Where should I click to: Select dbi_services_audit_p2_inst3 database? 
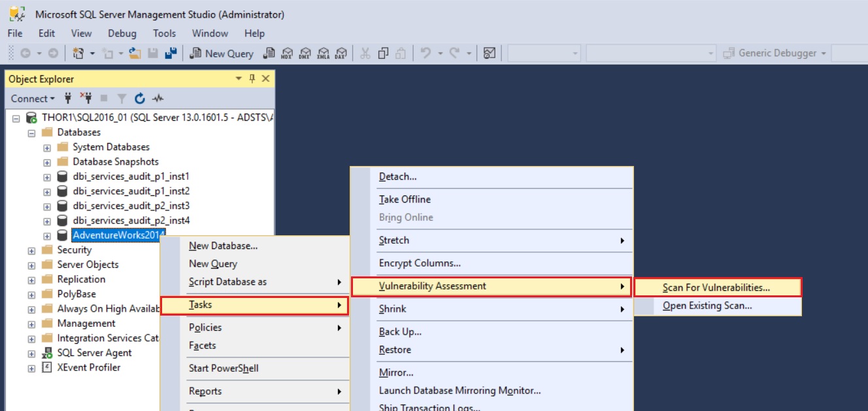click(x=131, y=206)
